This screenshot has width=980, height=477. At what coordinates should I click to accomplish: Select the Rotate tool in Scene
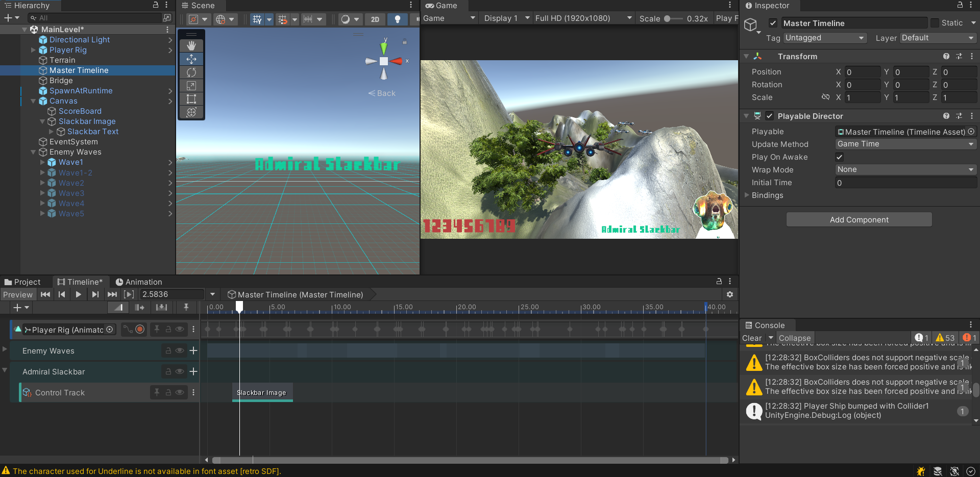(191, 72)
